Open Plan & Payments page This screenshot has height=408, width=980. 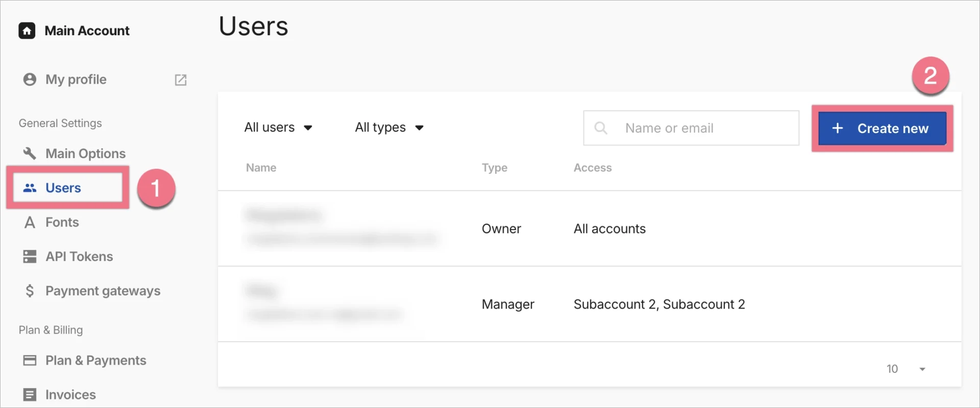[95, 361]
